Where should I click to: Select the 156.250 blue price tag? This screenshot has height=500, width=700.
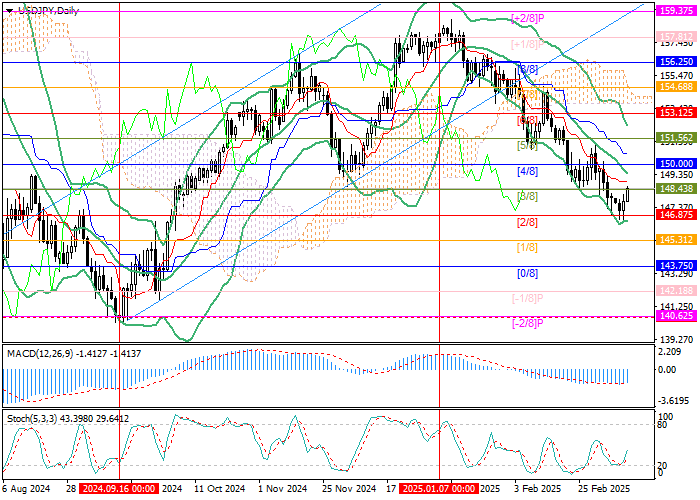[676, 61]
